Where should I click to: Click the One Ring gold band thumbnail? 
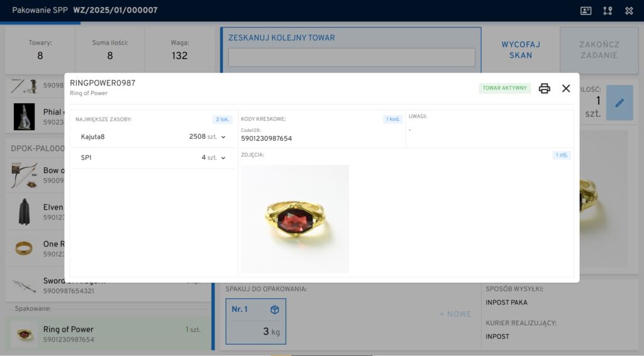point(24,248)
